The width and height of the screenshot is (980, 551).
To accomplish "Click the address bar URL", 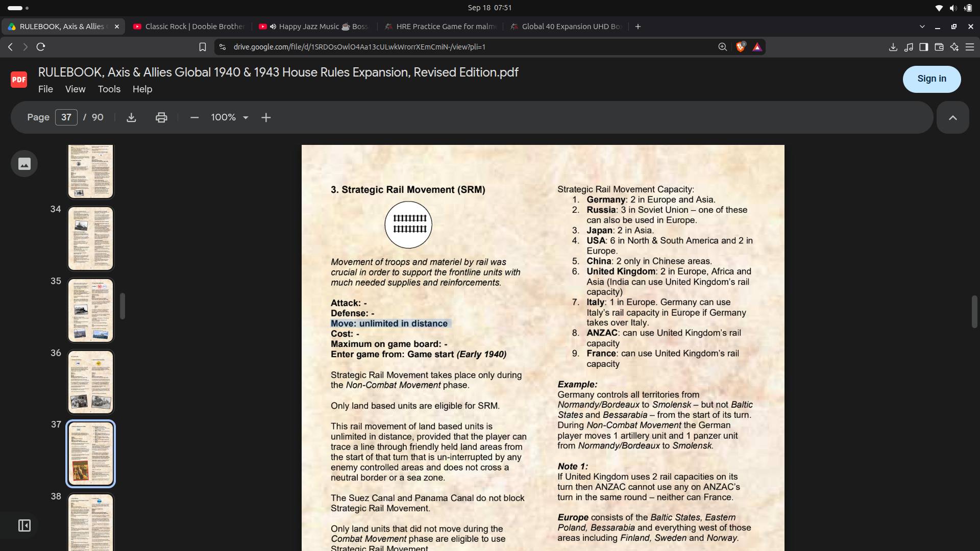I will [x=359, y=47].
